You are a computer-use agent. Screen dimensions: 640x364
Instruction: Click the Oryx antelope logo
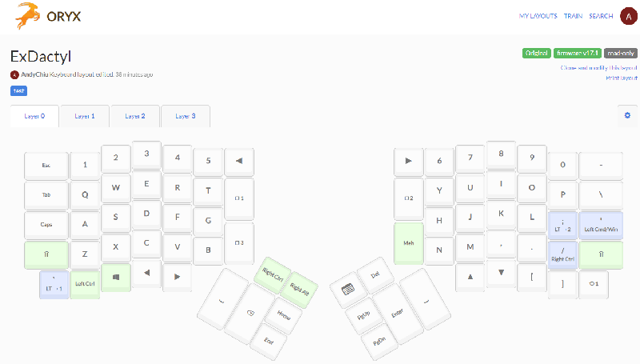tap(28, 15)
